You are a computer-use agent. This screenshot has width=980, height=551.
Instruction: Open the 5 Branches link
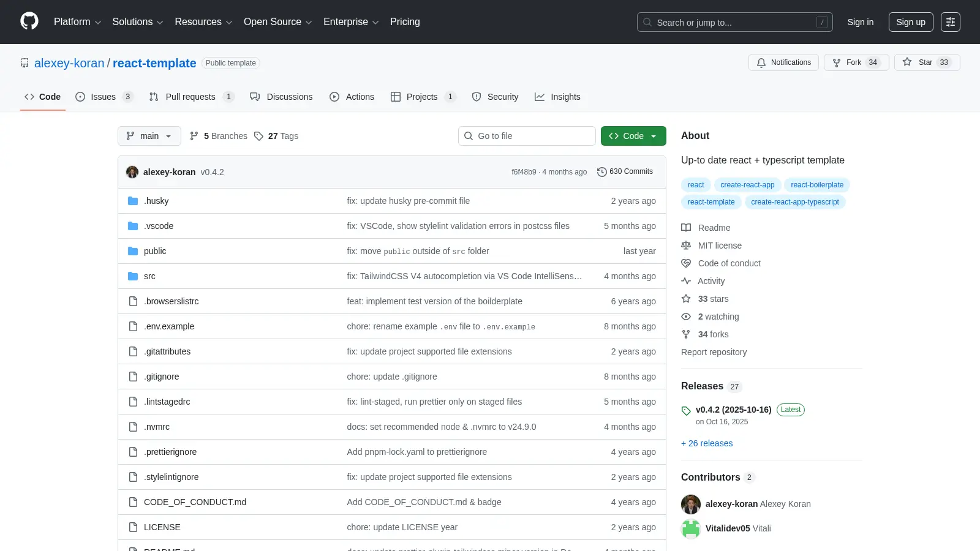point(219,136)
